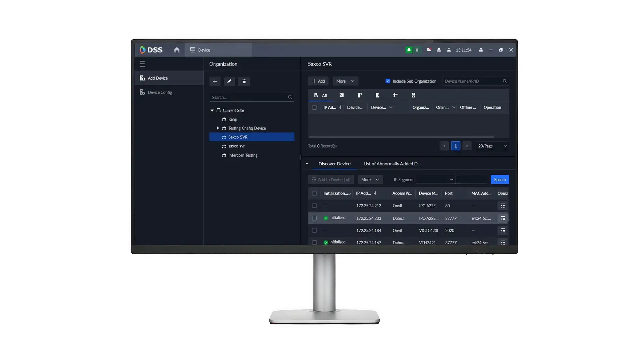Click the trash delete organization icon

point(244,81)
